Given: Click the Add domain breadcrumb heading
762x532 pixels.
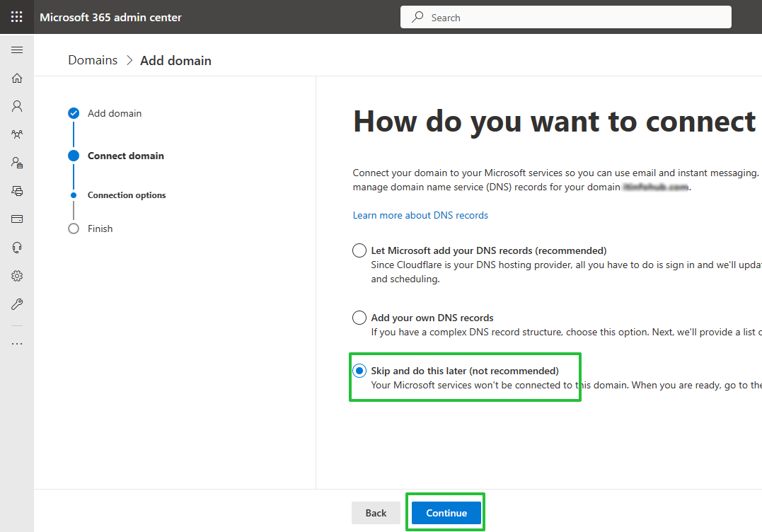Looking at the screenshot, I should coord(175,61).
